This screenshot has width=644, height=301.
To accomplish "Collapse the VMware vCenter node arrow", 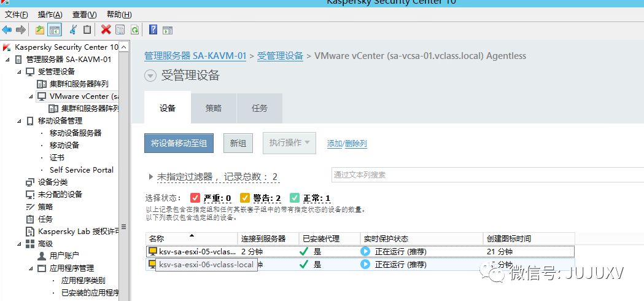I will pyautogui.click(x=31, y=96).
